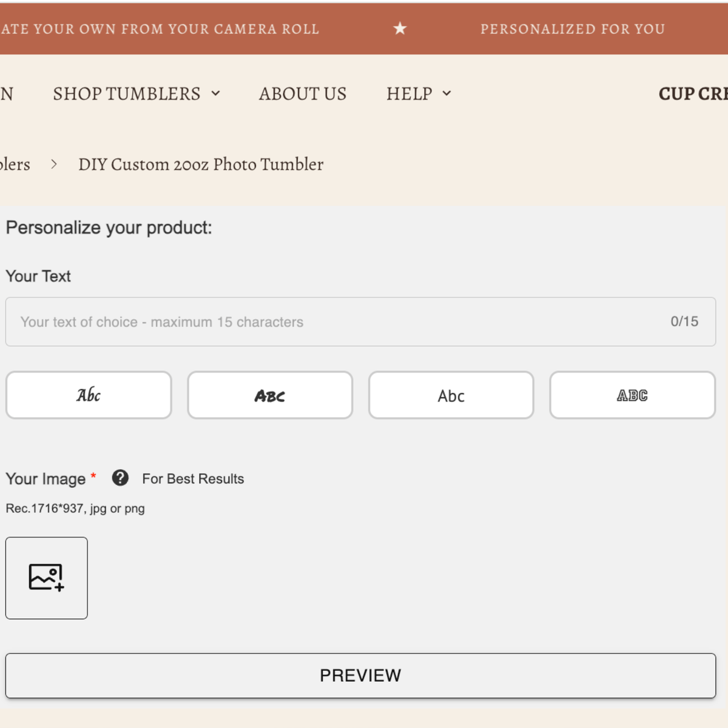Click Personalized For You banner text
The image size is (728, 728).
pos(573,29)
